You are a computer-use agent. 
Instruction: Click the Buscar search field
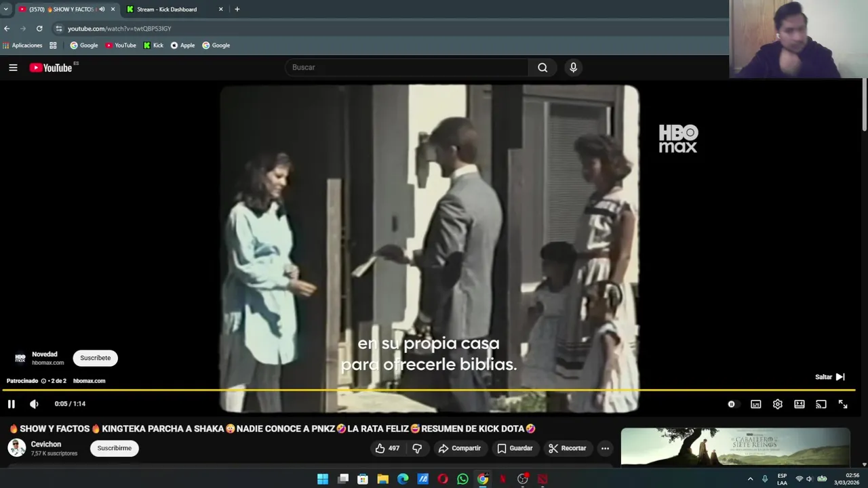(x=407, y=67)
